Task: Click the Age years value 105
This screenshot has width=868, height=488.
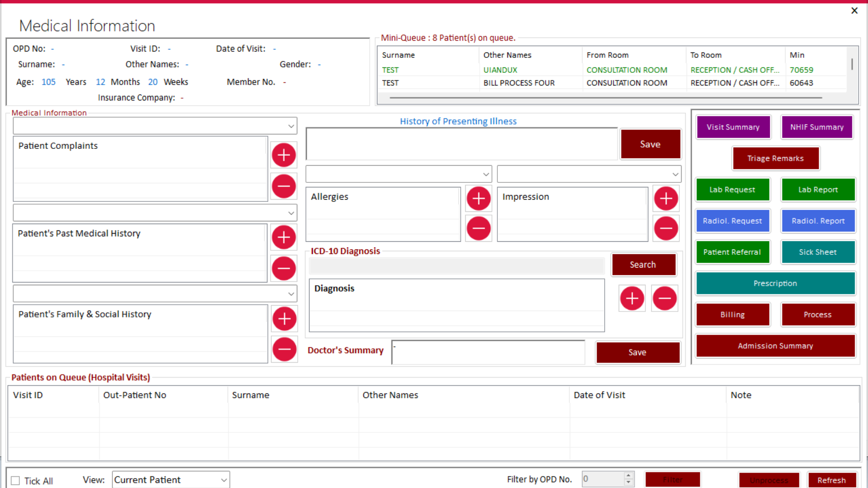Action: (48, 82)
